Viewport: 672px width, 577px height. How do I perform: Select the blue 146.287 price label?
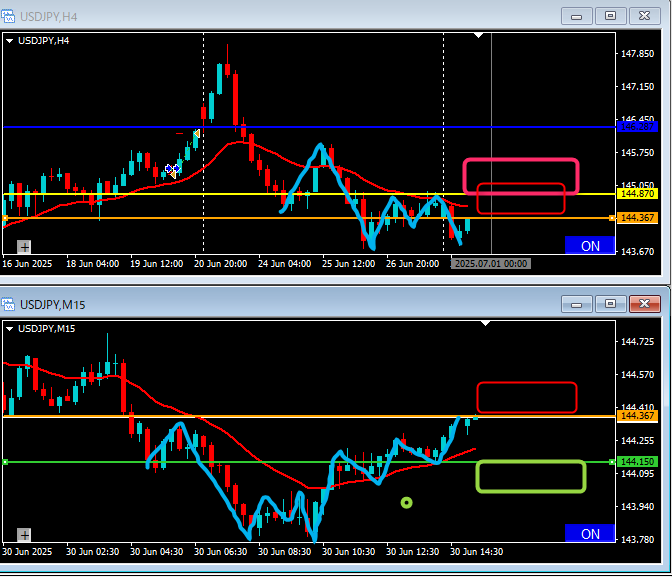pos(637,127)
